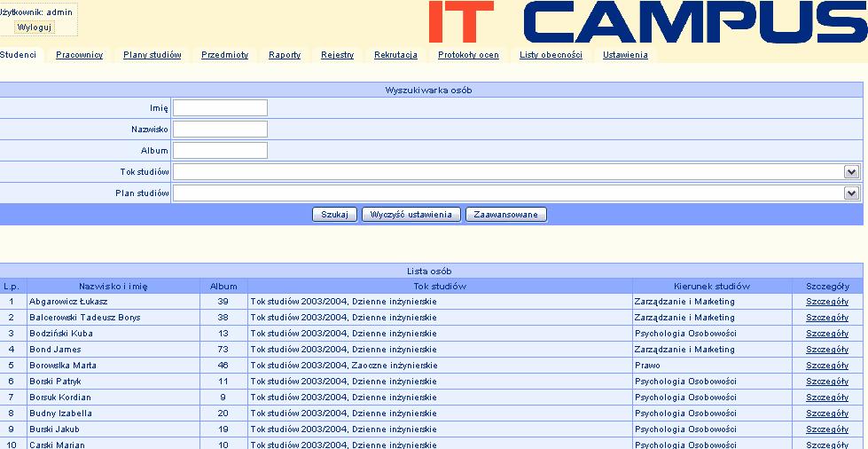Open Szczegóły for Borsuk Kordian
The width and height of the screenshot is (868, 449).
point(827,398)
